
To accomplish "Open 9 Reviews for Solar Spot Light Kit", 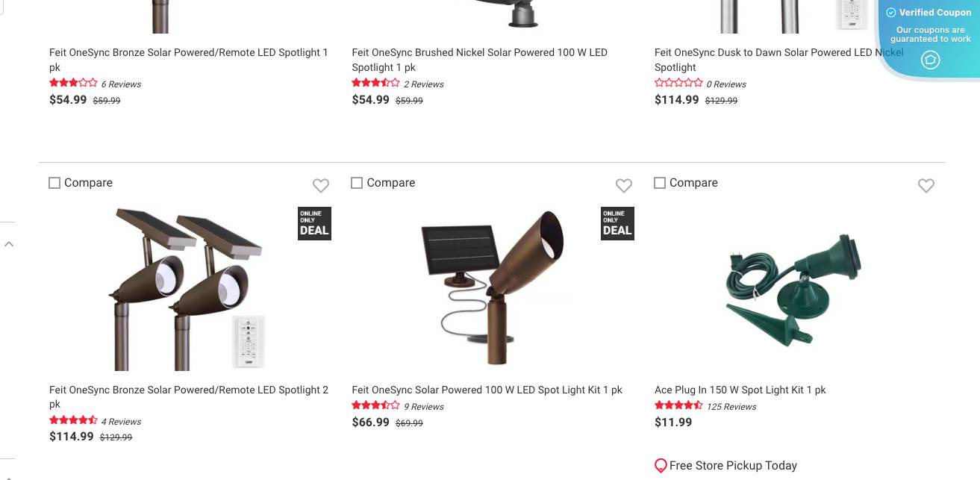I will 424,407.
